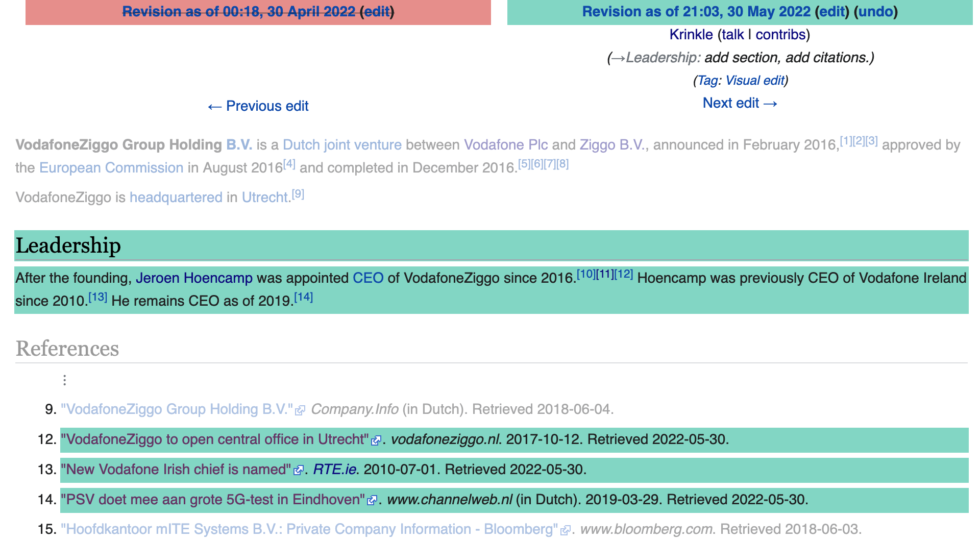Open "New Vodafone Irish chief is named" reference
This screenshot has height=541, width=980.
click(x=176, y=470)
